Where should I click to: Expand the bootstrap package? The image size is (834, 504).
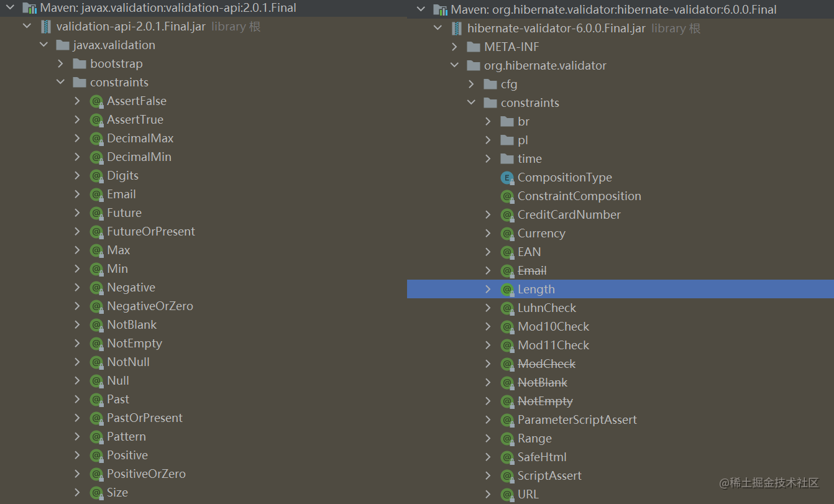click(59, 63)
